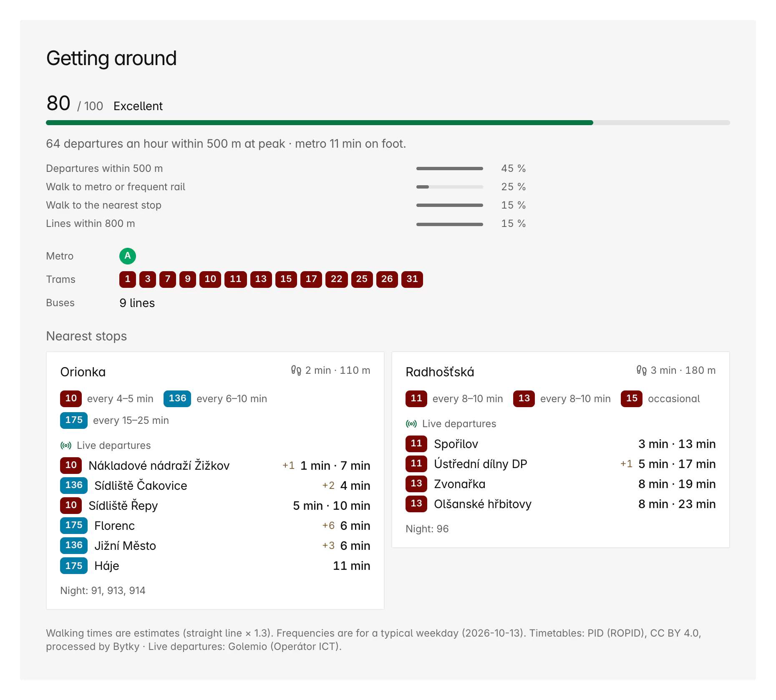Click the live signal icon in Radhošťská card
The image size is (776, 700).
click(411, 424)
